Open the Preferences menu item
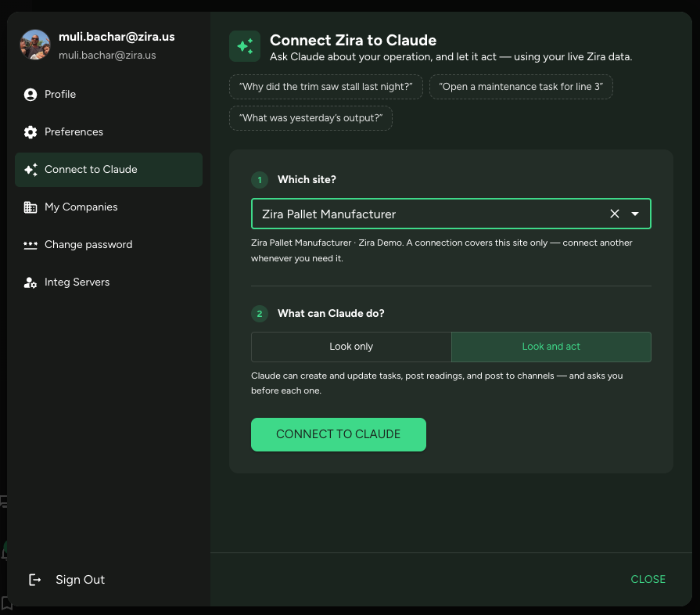Screen dimensions: 700x615 point(109,131)
